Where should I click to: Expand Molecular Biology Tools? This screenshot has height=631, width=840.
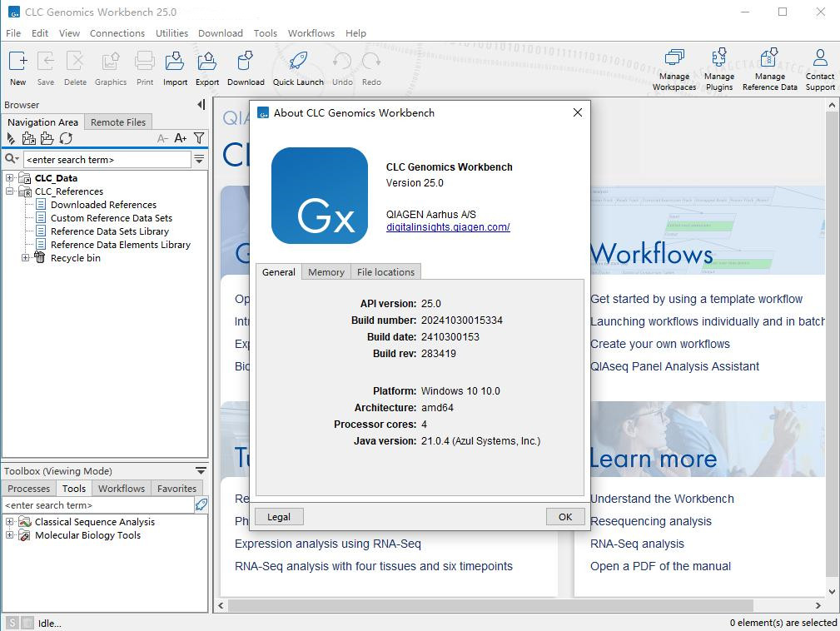point(10,534)
